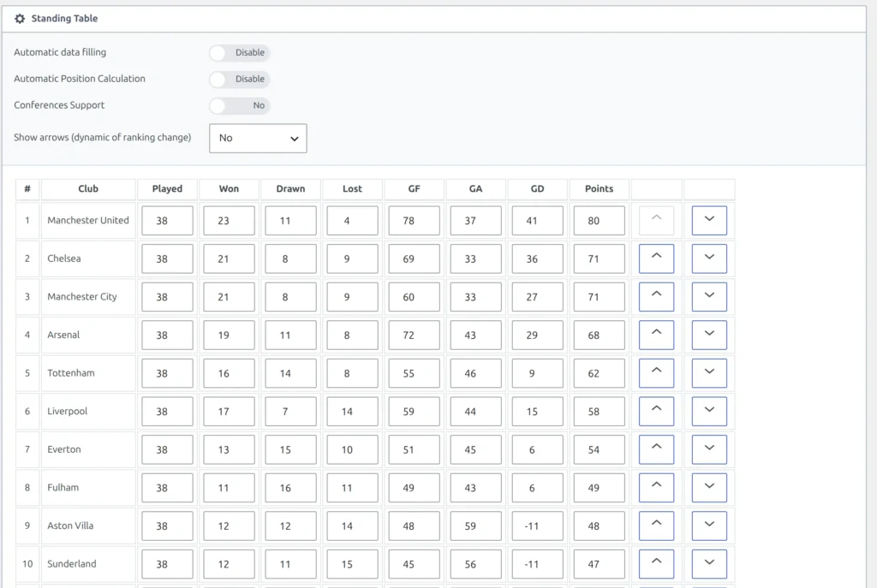Click the Manchester City club name
The height and width of the screenshot is (588, 877).
82,297
